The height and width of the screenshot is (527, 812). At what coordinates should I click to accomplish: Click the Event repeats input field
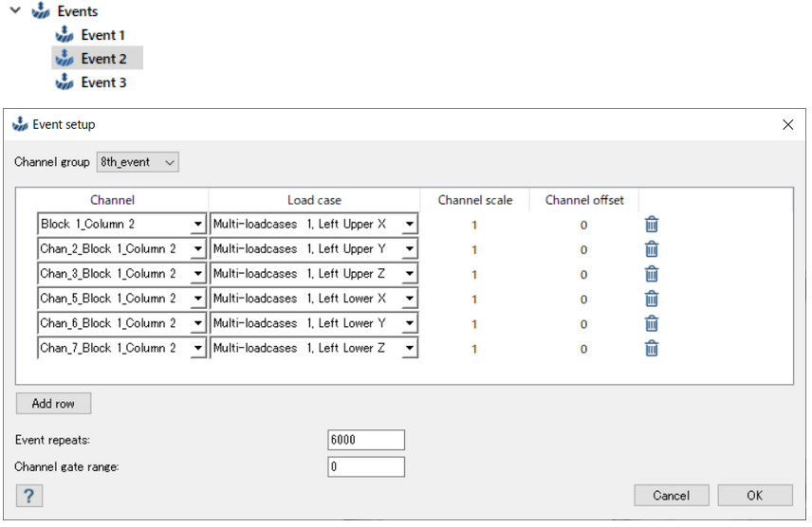365,440
